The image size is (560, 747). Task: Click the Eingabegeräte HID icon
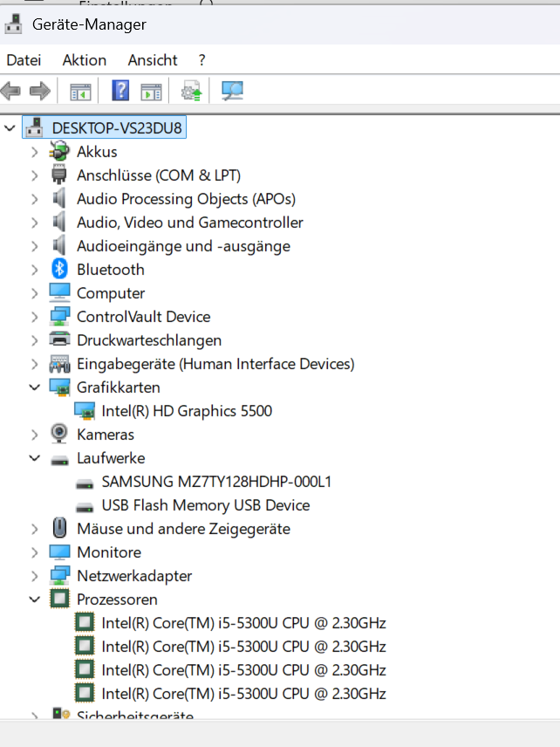59,364
